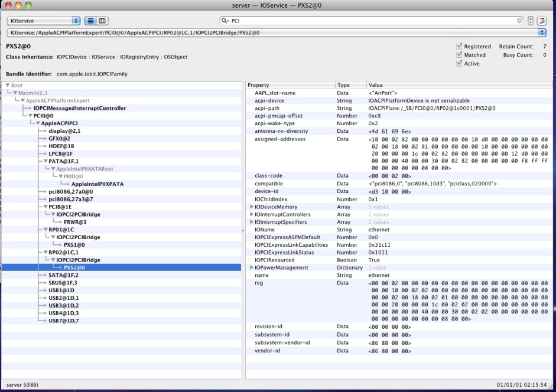Screen dimensions: 556x392
Task: Select the GFX0@2 tree entry
Action: [x=60, y=139]
